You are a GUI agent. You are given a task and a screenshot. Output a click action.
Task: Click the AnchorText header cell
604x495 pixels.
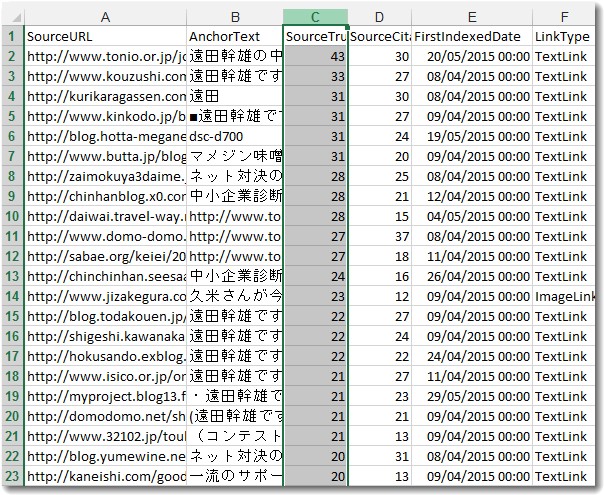coord(235,37)
